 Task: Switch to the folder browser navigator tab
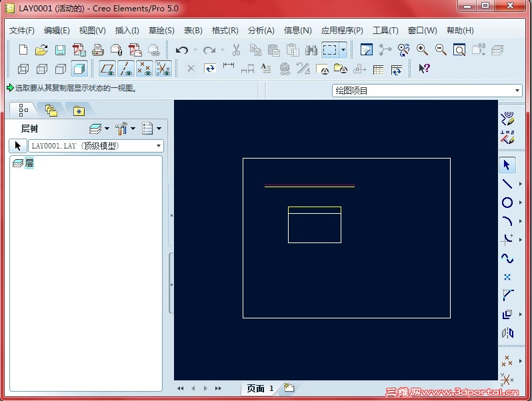51,111
